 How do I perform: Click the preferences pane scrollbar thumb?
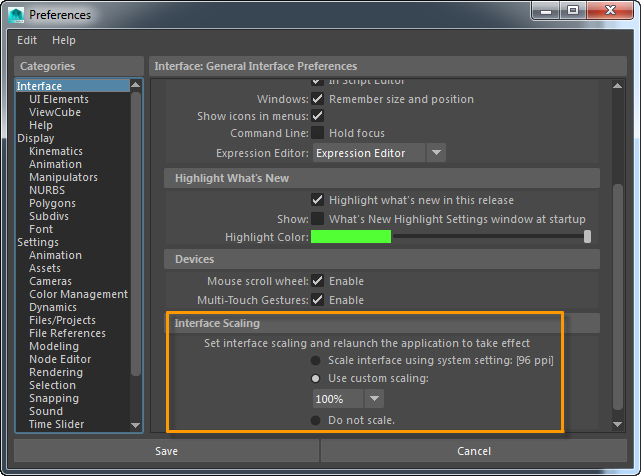pyautogui.click(x=618, y=297)
